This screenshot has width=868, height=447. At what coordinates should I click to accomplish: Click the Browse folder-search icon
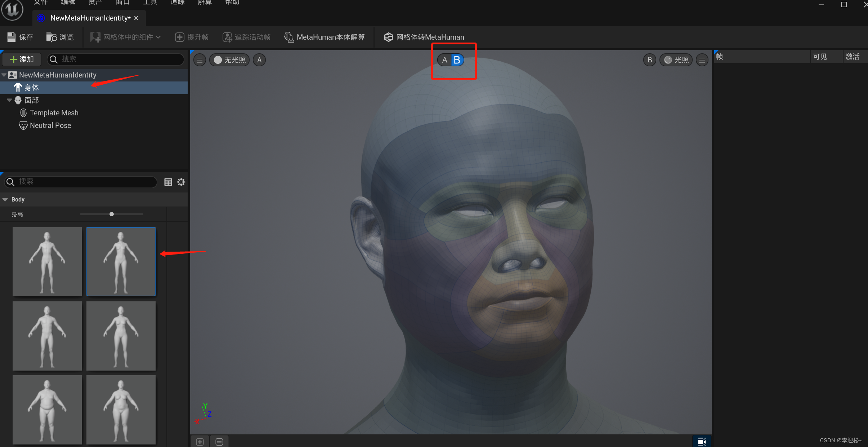[x=52, y=37]
